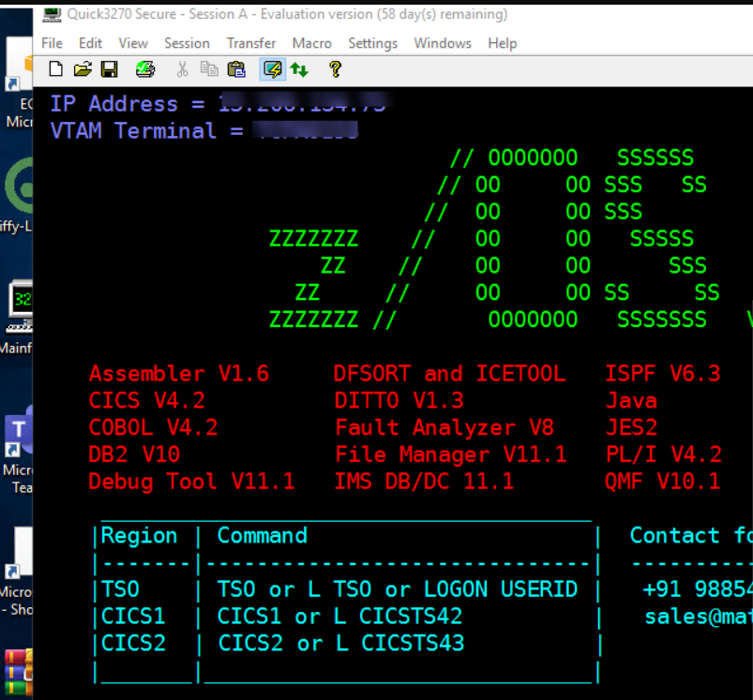
Task: Click the file transfer arrows icon
Action: [x=299, y=70]
